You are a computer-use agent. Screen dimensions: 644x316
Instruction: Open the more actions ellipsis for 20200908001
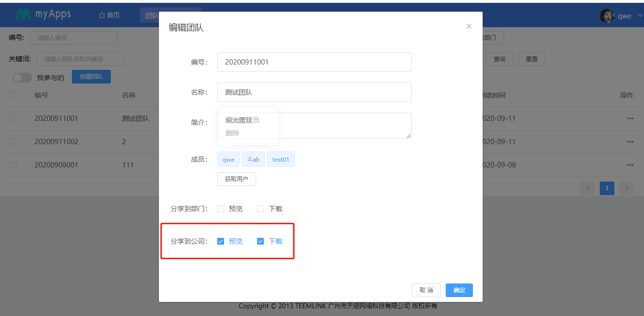point(630,165)
